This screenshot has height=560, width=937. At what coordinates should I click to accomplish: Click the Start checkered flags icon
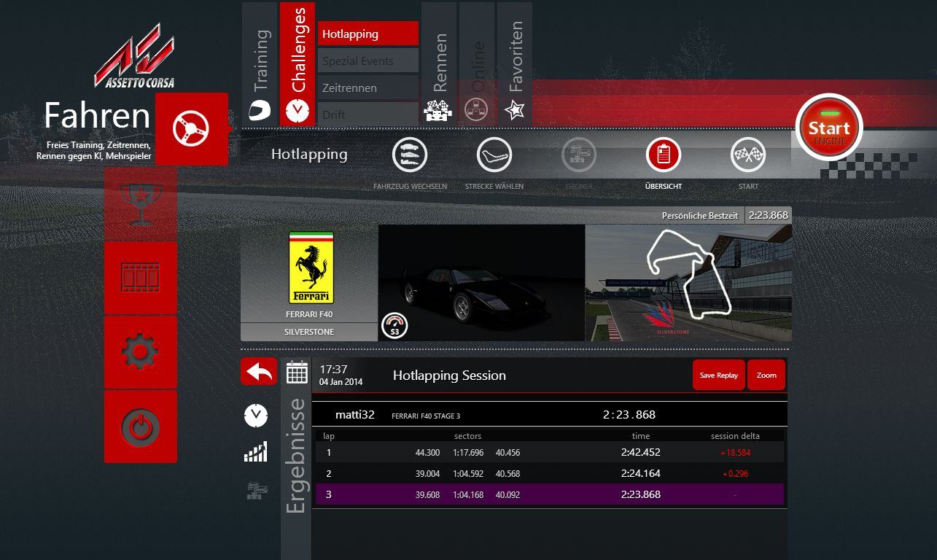point(748,155)
